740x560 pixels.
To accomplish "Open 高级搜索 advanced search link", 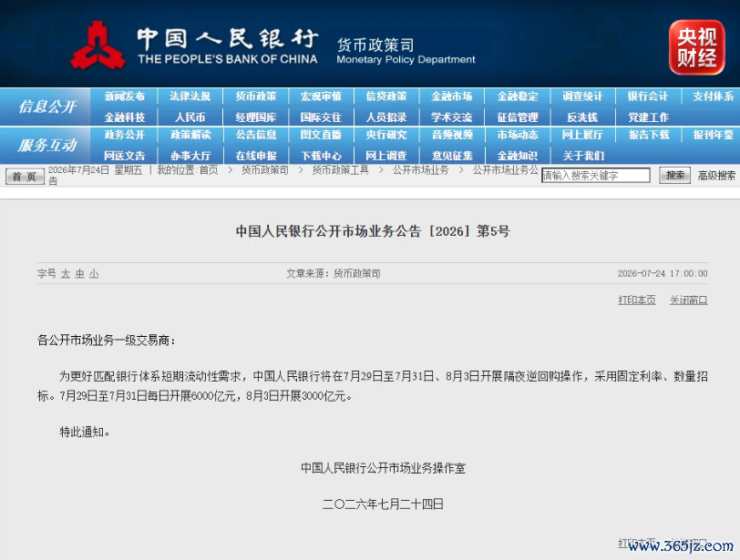I will (716, 176).
